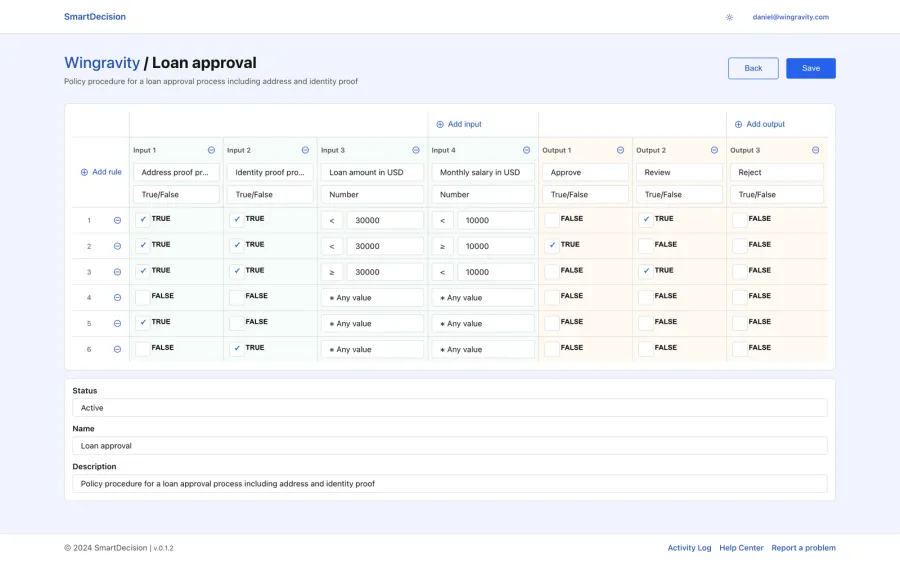Check Address proof FALSE box in rule 4
Viewport: 900px width, 562px height.
[143, 297]
